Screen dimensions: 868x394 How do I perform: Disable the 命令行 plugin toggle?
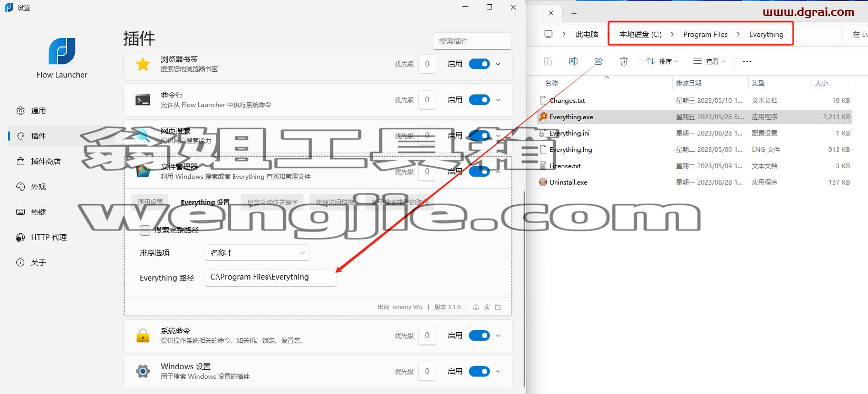[479, 100]
